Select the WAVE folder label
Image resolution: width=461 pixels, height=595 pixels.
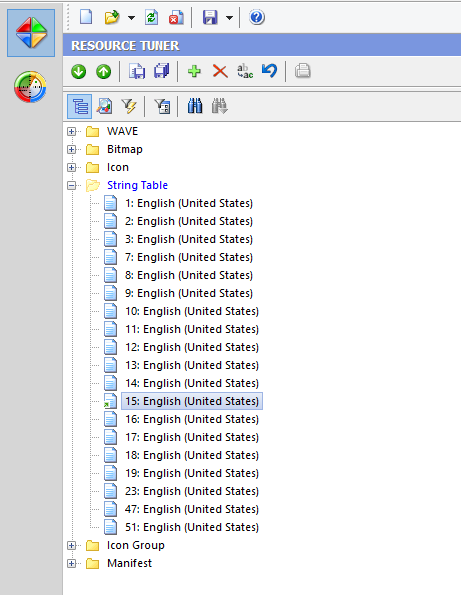click(x=122, y=131)
